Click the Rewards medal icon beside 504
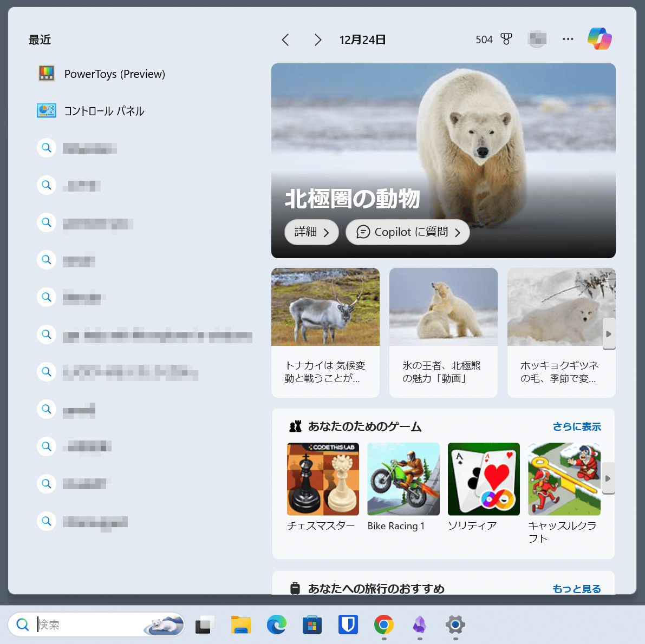645x644 pixels. pyautogui.click(x=506, y=39)
